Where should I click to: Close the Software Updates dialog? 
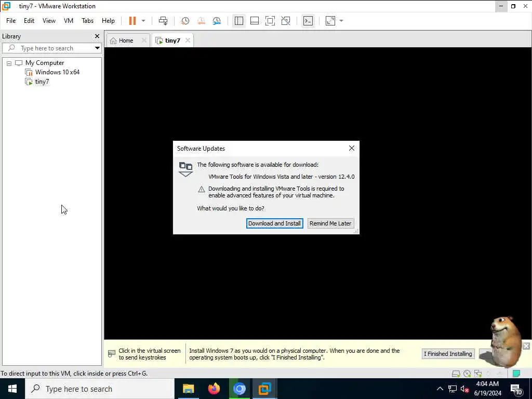[x=352, y=148]
